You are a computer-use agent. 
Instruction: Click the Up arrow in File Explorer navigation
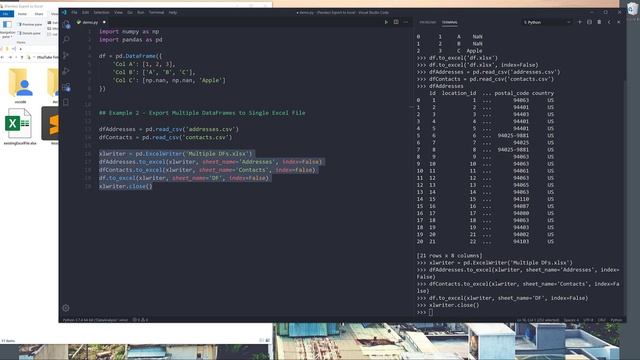tap(22, 57)
